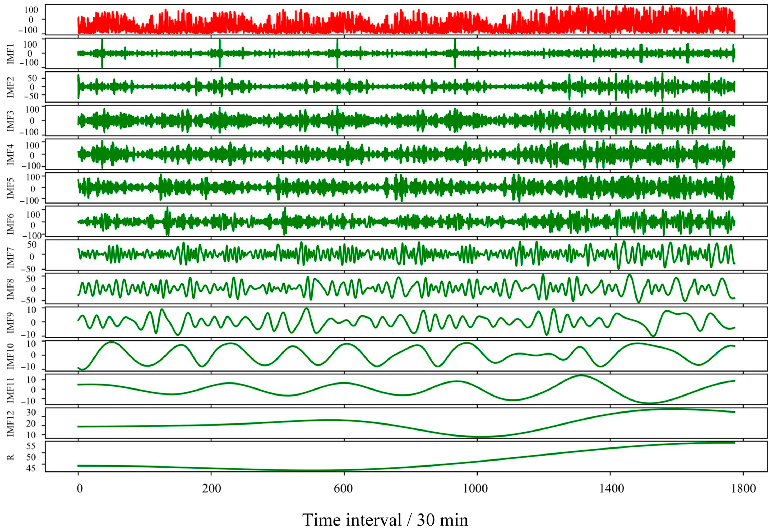772x532 pixels.
Task: Click the x-axis tick label 200
Action: point(211,489)
